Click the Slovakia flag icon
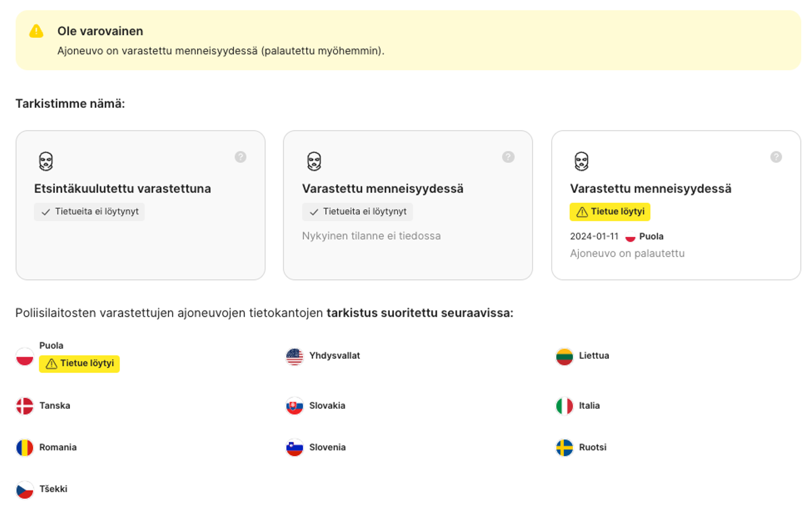Image resolution: width=812 pixels, height=511 pixels. pyautogui.click(x=295, y=406)
